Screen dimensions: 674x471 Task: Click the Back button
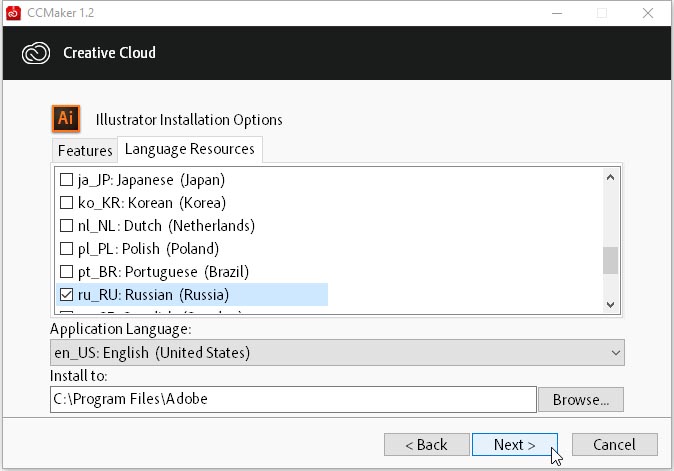point(426,444)
